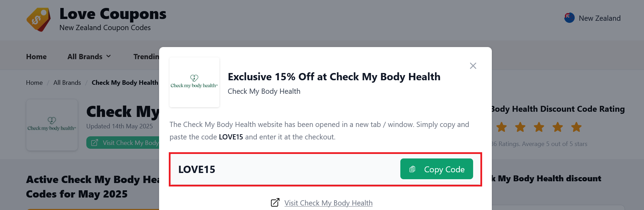Click the external link icon beside Visit link
This screenshot has width=644, height=210.
point(275,203)
